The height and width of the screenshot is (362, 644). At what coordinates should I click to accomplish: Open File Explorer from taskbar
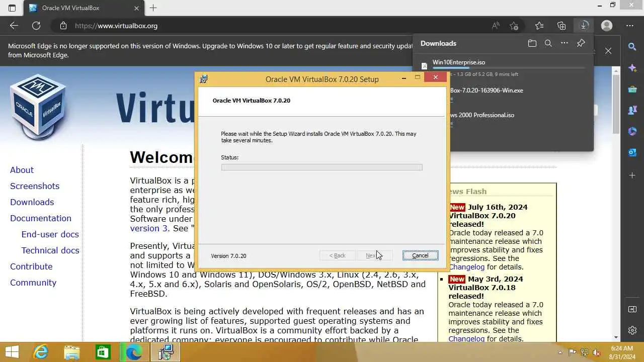point(71,352)
